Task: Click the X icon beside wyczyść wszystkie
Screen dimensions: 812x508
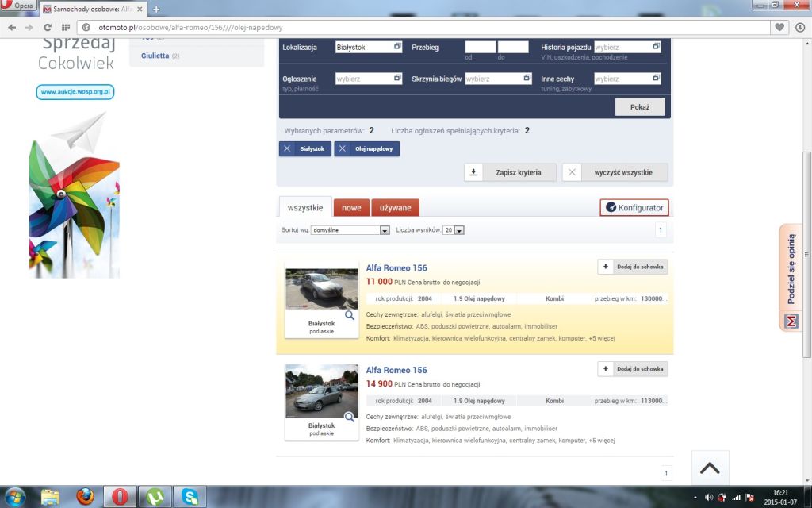Action: click(572, 172)
